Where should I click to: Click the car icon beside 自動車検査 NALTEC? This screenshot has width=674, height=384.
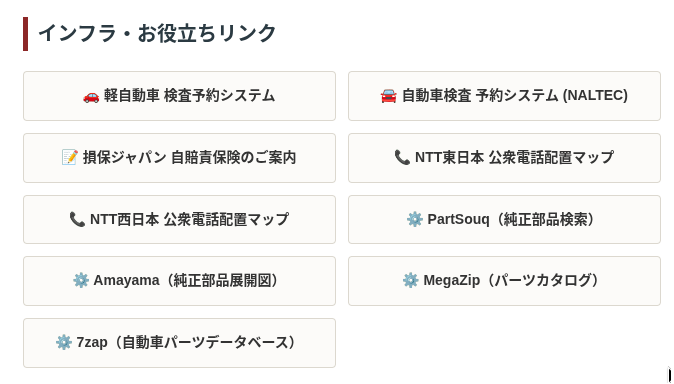tap(389, 96)
